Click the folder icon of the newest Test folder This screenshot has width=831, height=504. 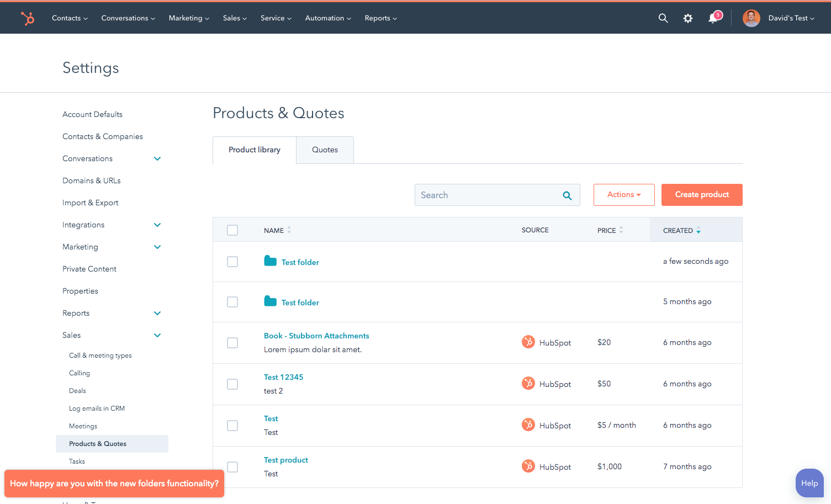pos(270,261)
